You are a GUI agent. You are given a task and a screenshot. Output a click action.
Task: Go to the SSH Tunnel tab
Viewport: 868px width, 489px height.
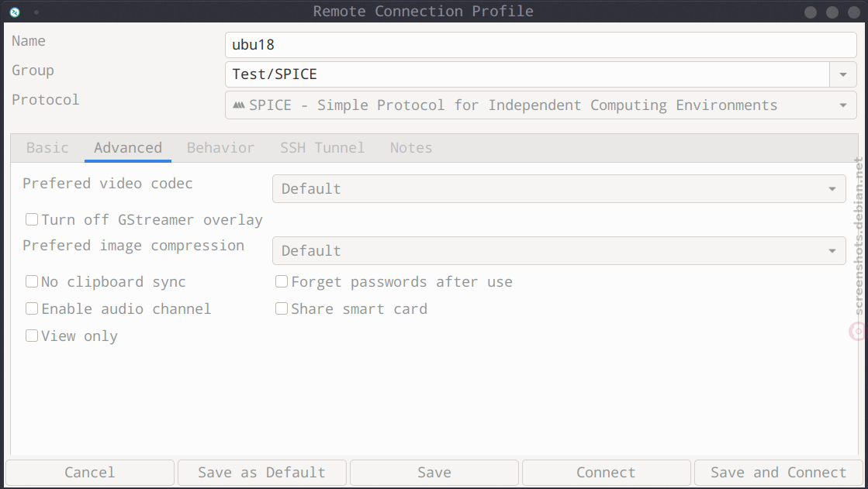click(322, 148)
